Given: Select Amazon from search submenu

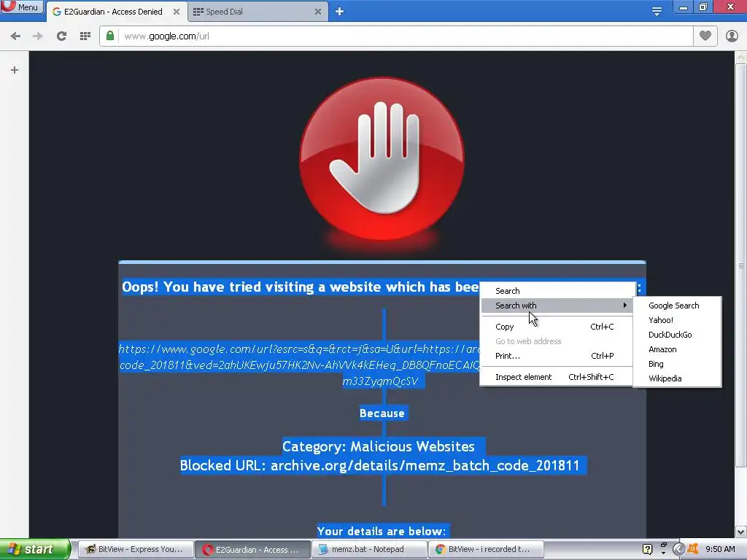Looking at the screenshot, I should (677, 349).
